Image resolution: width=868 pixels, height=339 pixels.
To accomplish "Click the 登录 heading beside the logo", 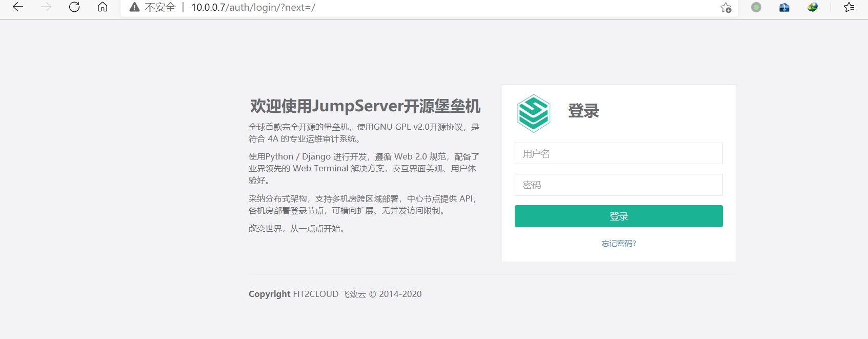I will 583,111.
